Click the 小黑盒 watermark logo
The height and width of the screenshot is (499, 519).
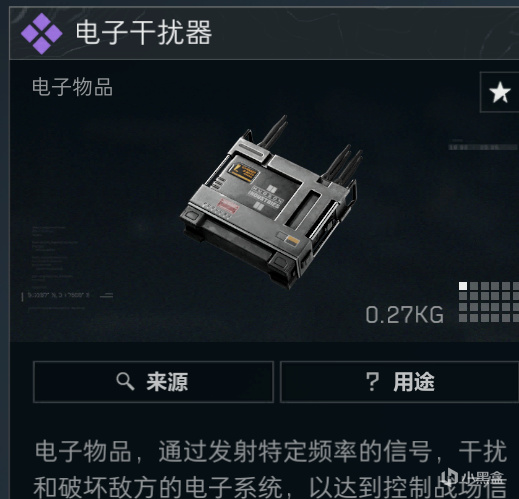coord(471,478)
